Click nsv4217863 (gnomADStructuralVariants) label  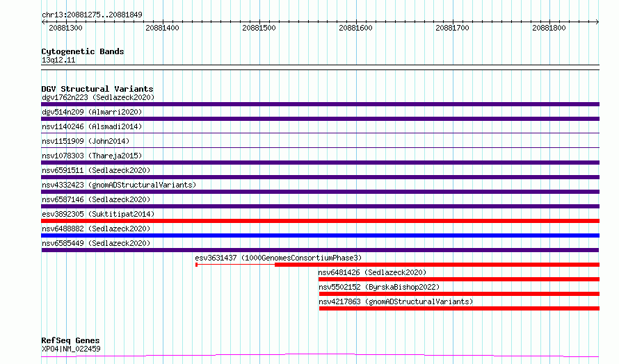click(x=396, y=301)
